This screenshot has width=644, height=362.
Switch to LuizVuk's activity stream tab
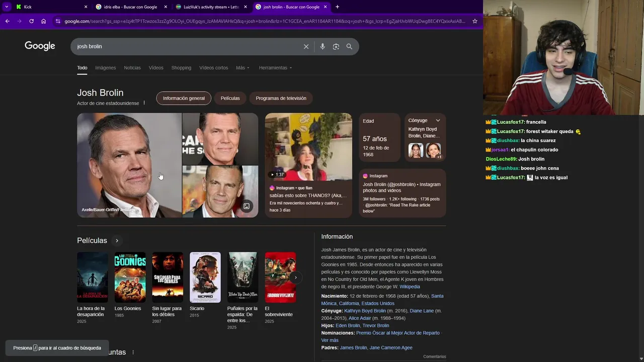(210, 7)
